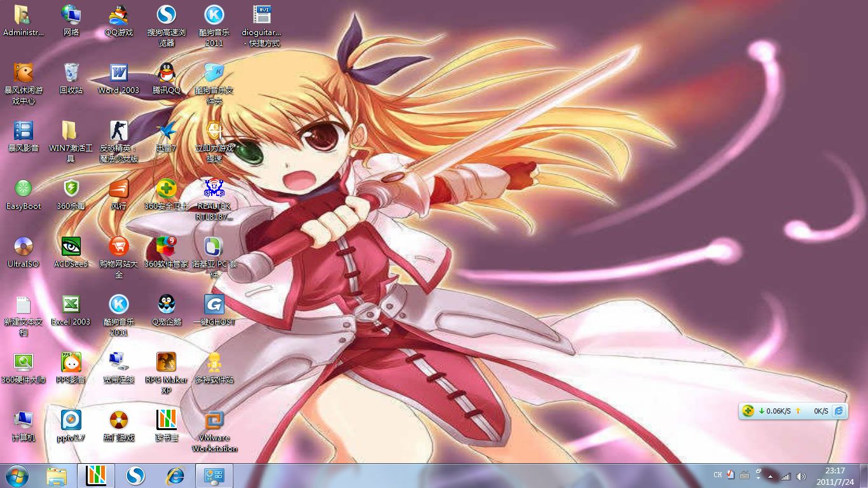Launch 一键GHOST backup shortcut
868x488 pixels.
pyautogui.click(x=214, y=310)
